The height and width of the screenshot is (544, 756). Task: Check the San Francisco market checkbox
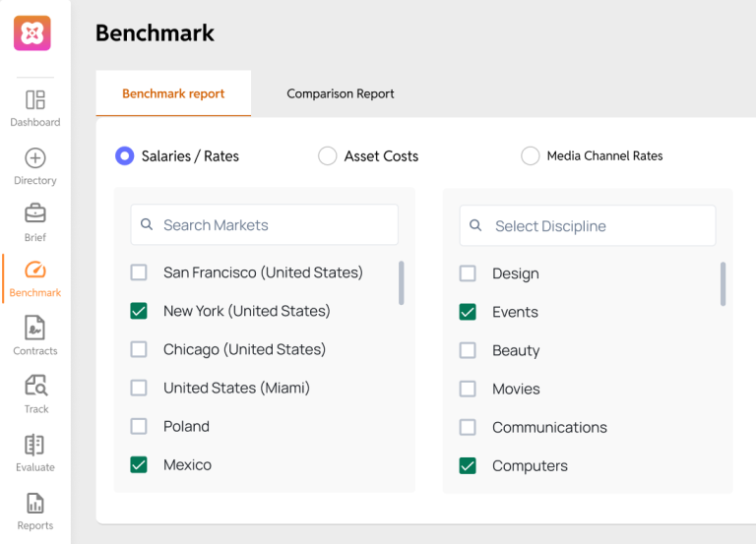point(139,272)
